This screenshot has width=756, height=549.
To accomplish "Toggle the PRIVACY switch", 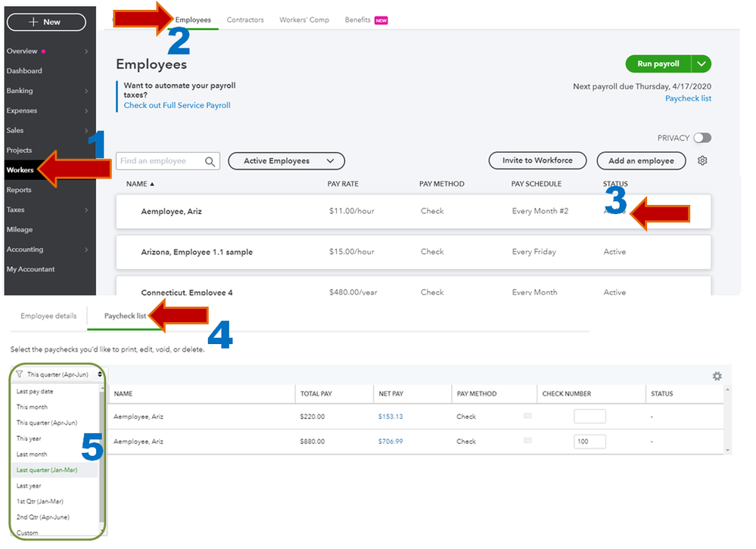I will point(702,138).
